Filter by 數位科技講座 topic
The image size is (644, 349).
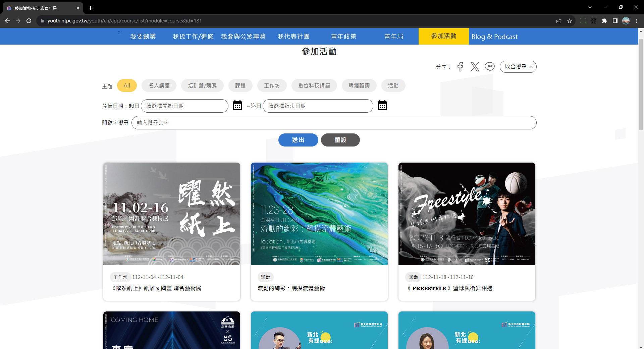coord(314,85)
